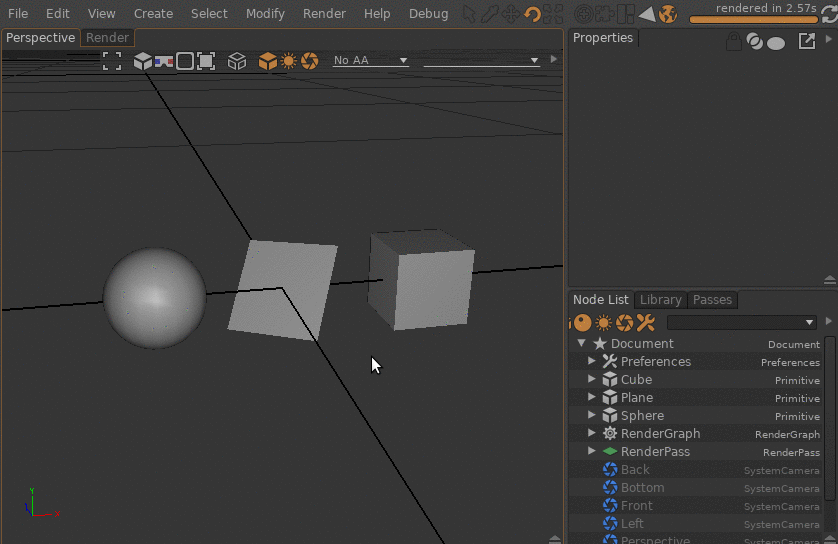838x544 pixels.
Task: Switch to the Library tab
Action: tap(660, 300)
